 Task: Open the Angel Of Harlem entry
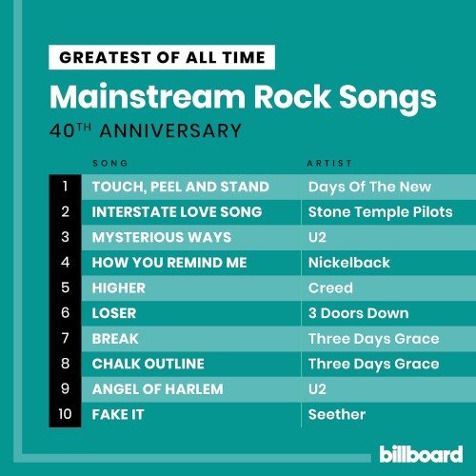click(158, 389)
